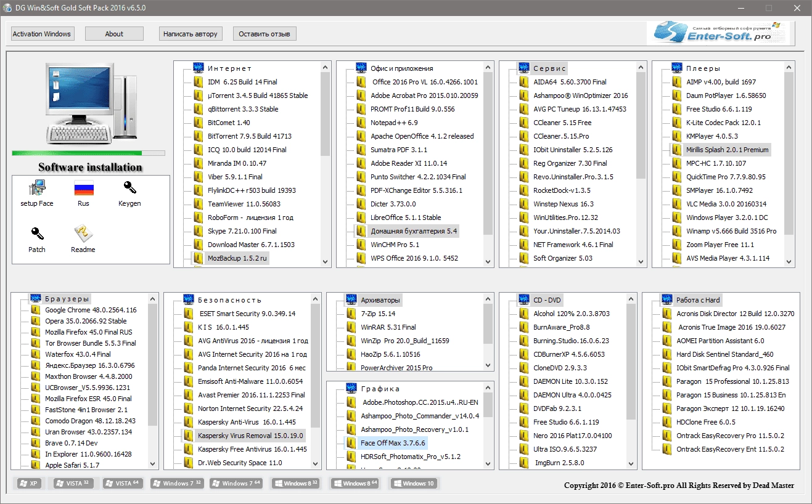
Task: Launch the Keygen key icon
Action: click(129, 188)
